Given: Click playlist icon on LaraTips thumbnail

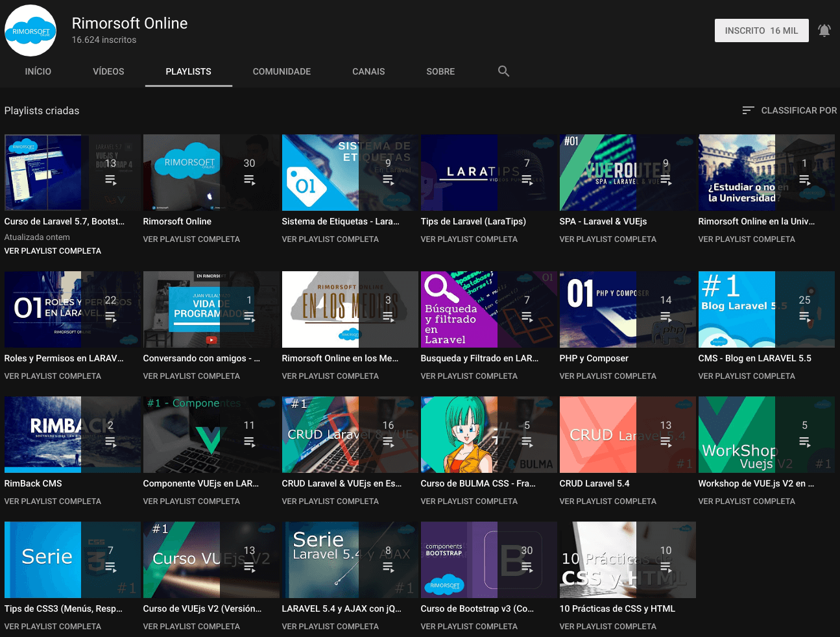Looking at the screenshot, I should 527,180.
